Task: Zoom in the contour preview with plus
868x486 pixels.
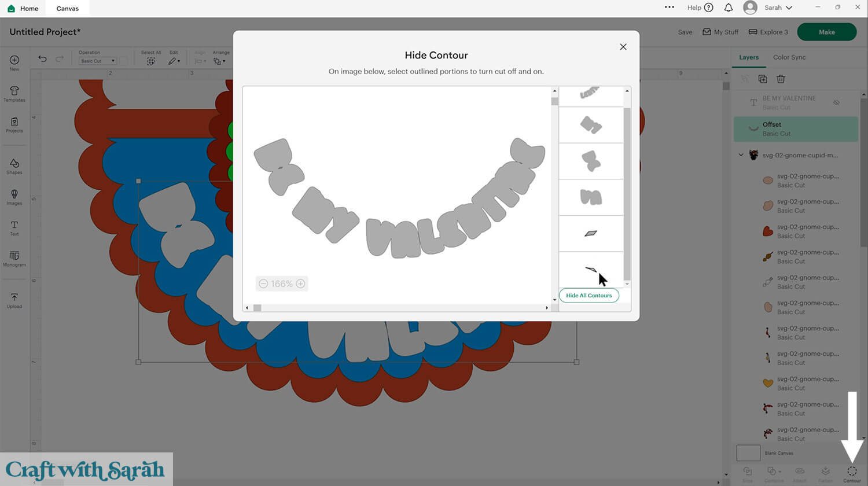Action: coord(300,283)
